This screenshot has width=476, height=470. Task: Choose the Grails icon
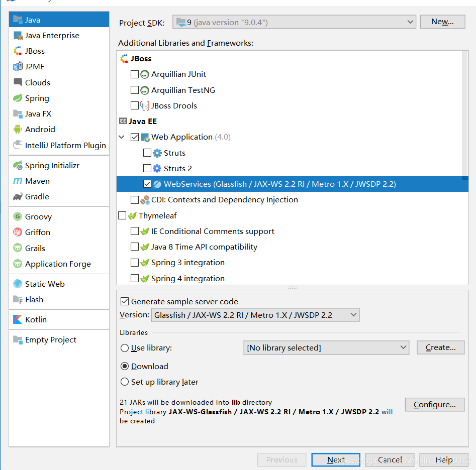coord(18,248)
